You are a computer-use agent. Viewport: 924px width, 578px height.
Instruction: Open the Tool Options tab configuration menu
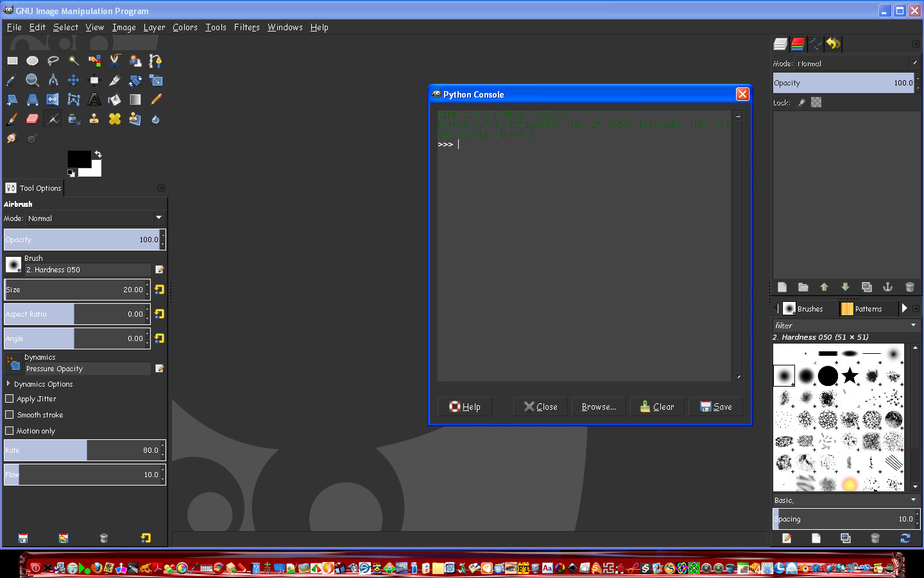pos(161,188)
